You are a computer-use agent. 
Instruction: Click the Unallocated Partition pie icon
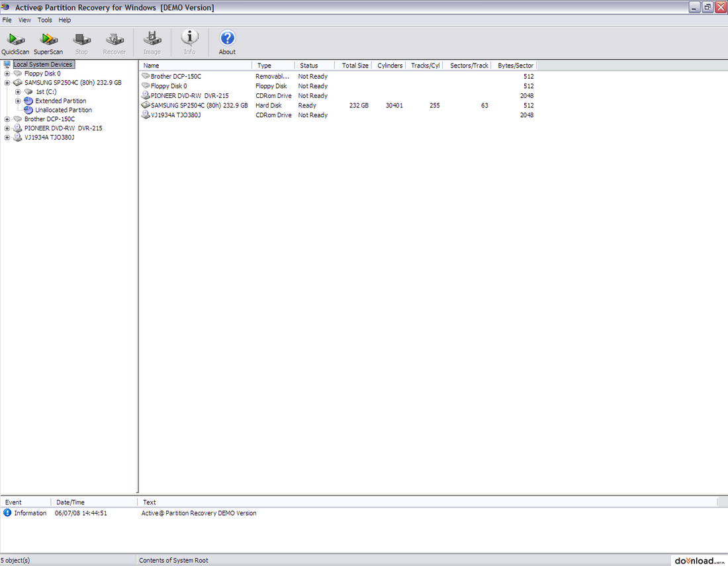coord(28,110)
